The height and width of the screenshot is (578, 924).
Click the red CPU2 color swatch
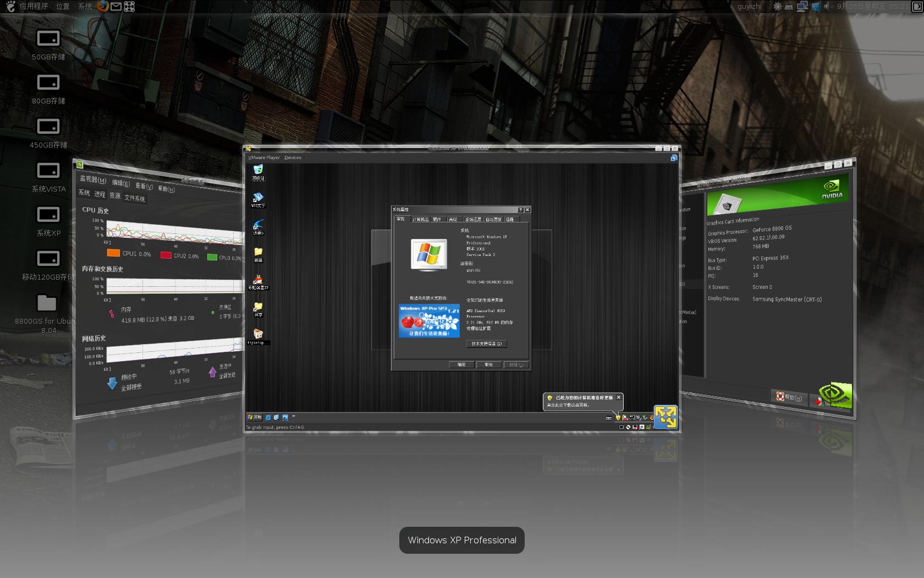pos(166,255)
